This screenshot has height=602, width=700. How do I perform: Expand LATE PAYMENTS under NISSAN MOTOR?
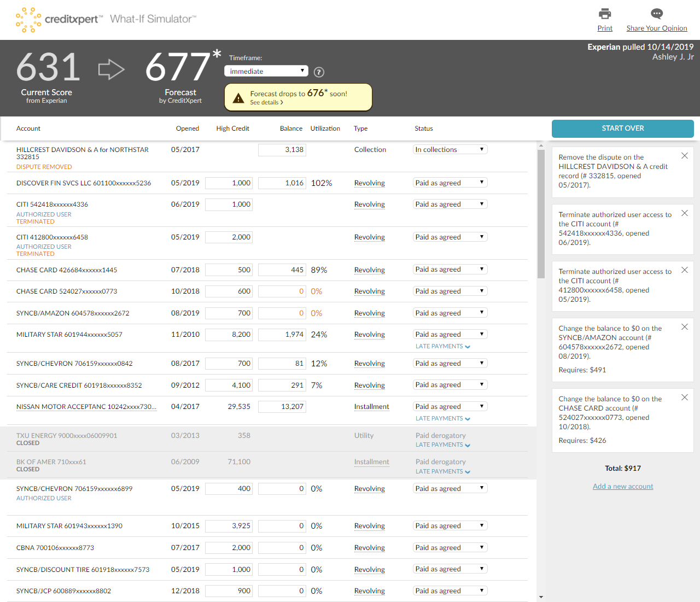(443, 418)
